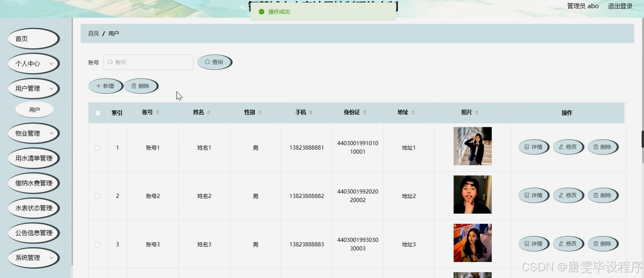Click 修改 for row 账号3
The image size is (644, 278).
click(568, 244)
